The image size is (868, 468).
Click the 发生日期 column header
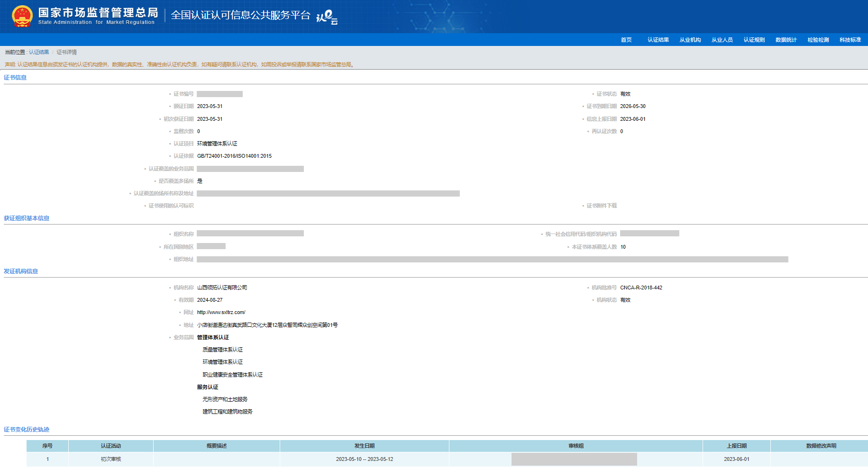(x=364, y=446)
